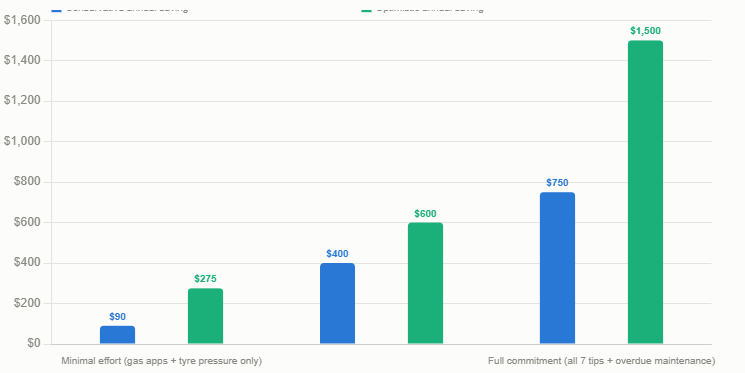The height and width of the screenshot is (373, 745).
Task: Select the blue $90 bar
Action: tap(117, 335)
